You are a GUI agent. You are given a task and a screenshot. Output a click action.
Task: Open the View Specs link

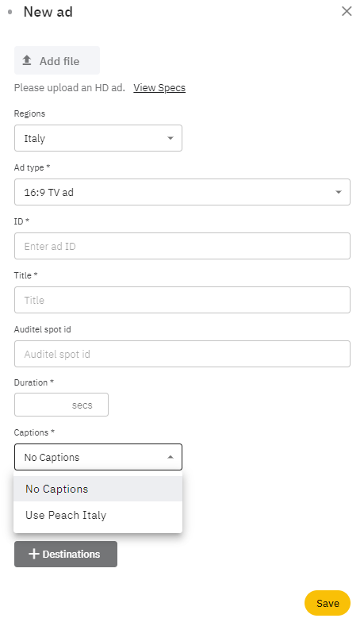coord(159,87)
